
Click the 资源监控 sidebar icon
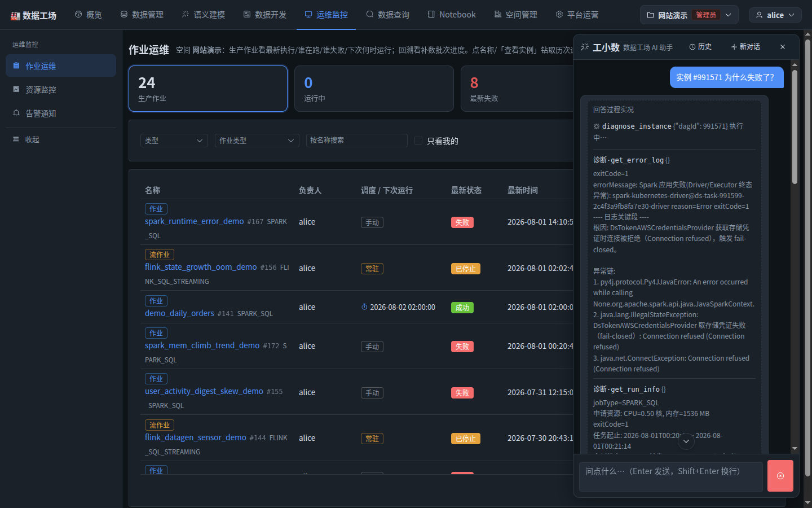(x=16, y=90)
